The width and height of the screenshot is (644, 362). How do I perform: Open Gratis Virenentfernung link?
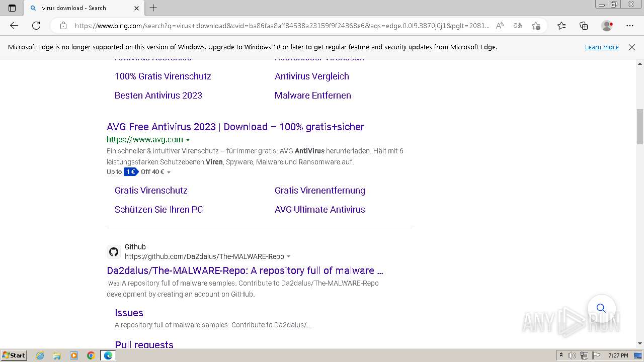pyautogui.click(x=319, y=191)
